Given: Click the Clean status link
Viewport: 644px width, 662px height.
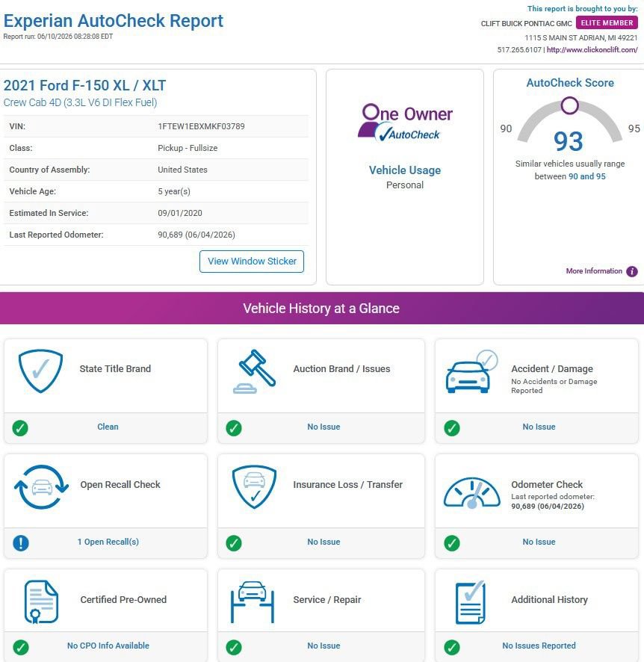Looking at the screenshot, I should pos(108,427).
